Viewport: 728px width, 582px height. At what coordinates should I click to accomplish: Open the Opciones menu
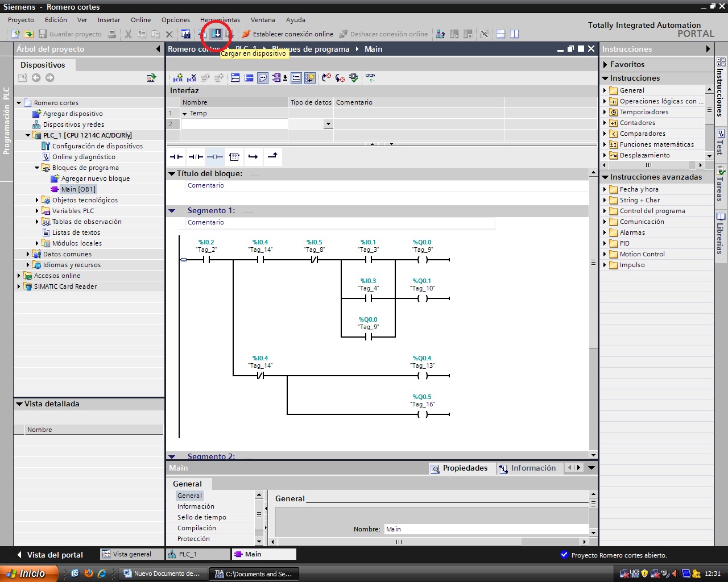point(176,20)
